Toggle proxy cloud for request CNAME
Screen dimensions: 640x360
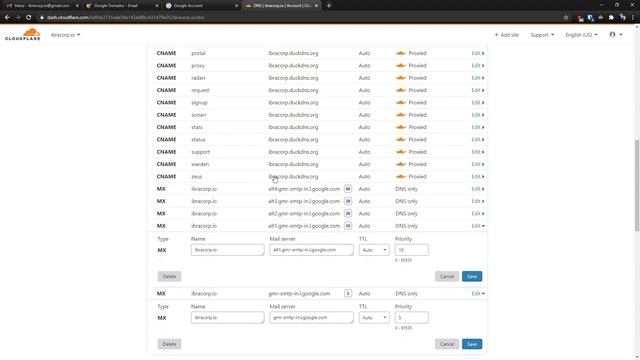[x=401, y=90]
